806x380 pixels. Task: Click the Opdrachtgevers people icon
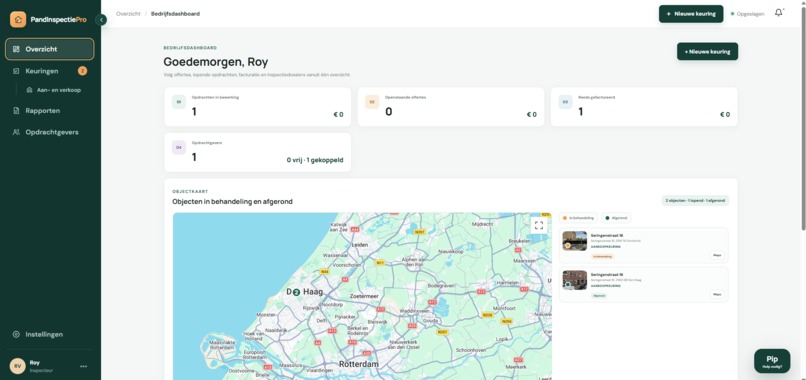click(16, 132)
